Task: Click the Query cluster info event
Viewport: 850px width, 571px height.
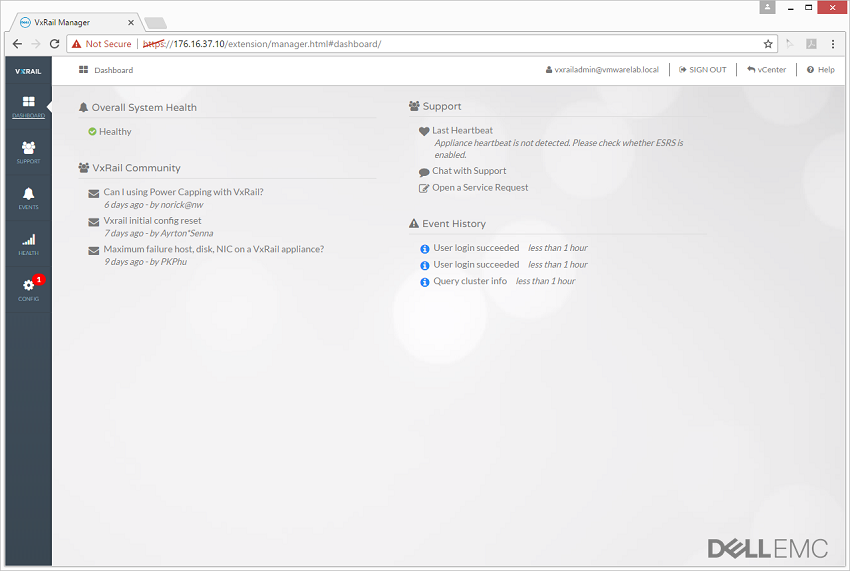Action: tap(470, 281)
